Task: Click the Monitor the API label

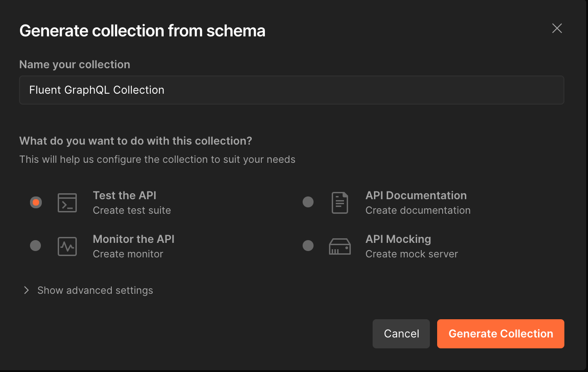Action: (x=134, y=239)
